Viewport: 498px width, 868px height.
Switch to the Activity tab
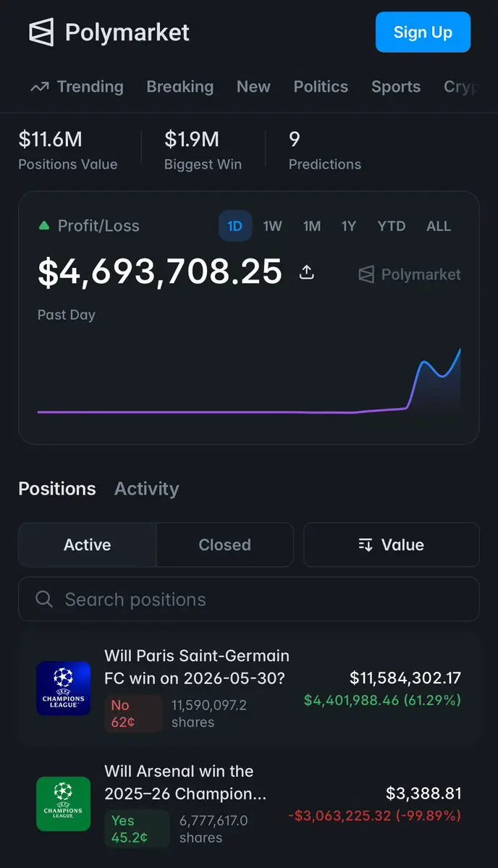click(147, 489)
